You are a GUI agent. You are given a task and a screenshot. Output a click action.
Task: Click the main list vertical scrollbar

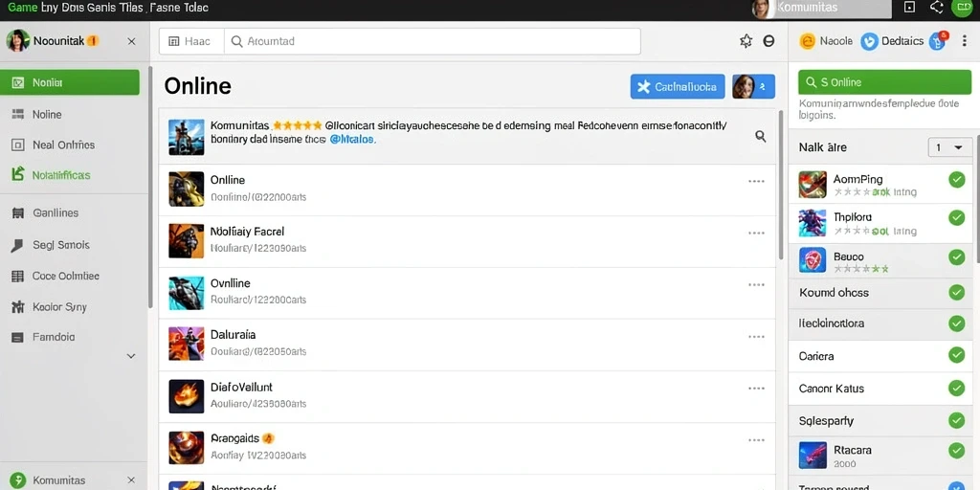[x=780, y=185]
